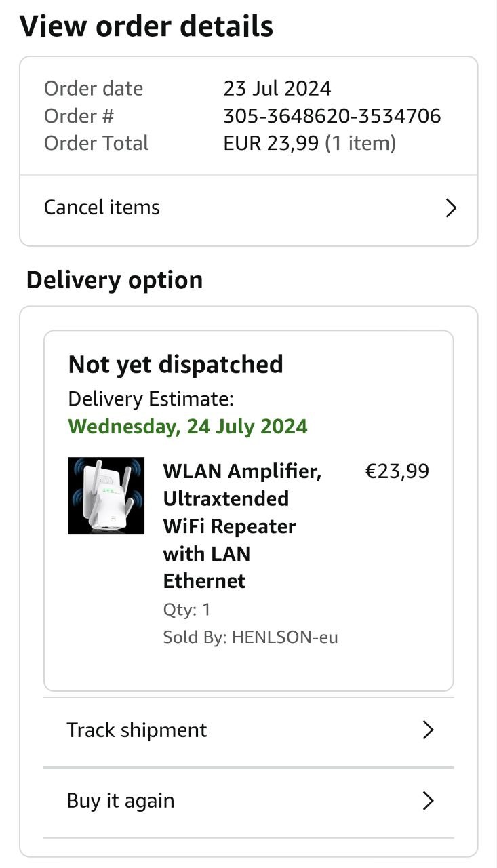Expand the Track shipment chevron arrow

(428, 730)
